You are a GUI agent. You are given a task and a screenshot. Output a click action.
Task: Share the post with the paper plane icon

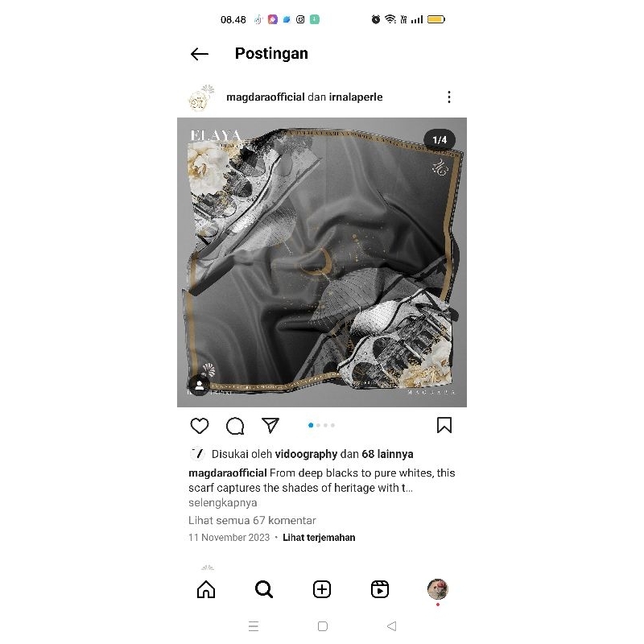click(270, 426)
